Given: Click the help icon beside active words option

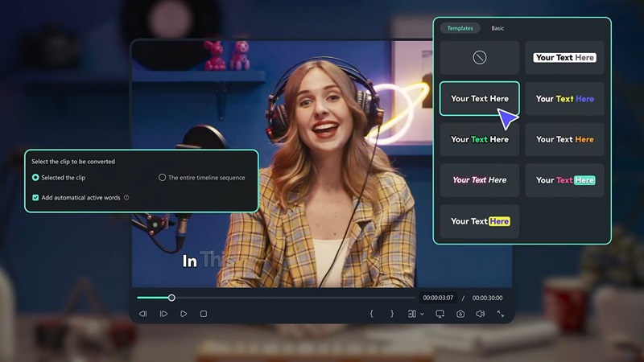Looking at the screenshot, I should (x=126, y=197).
